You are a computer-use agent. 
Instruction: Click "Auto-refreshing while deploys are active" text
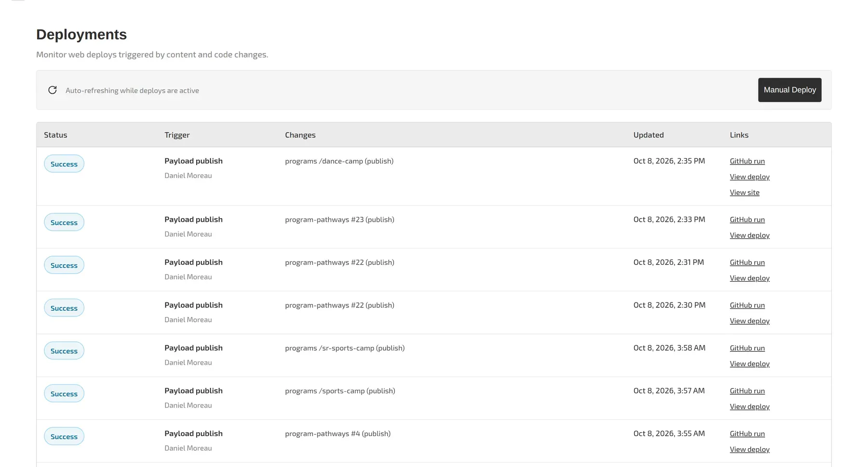click(132, 91)
